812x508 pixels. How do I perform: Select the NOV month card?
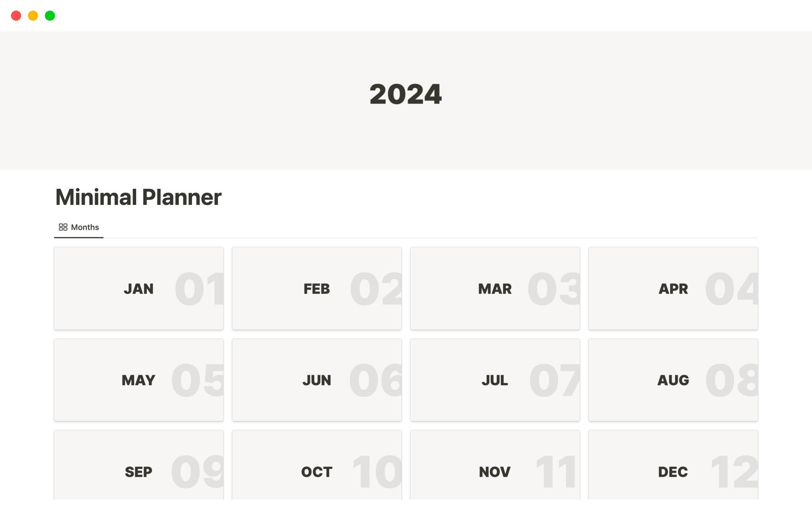(495, 470)
